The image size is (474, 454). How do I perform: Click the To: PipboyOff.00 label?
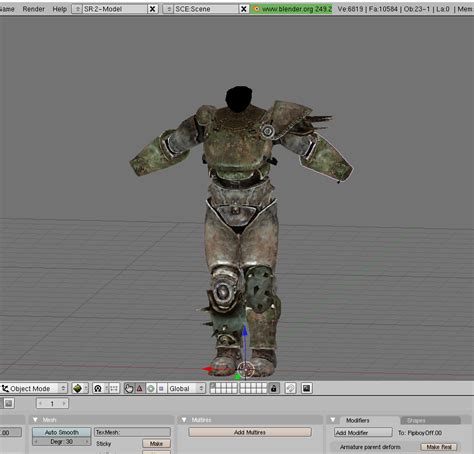(420, 433)
